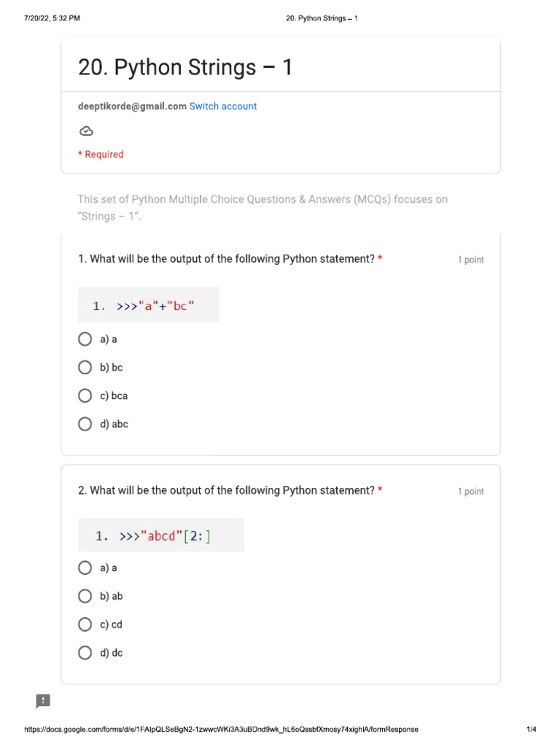This screenshot has height=747, width=560.
Task: Click question 1 text heading
Action: pos(226,259)
